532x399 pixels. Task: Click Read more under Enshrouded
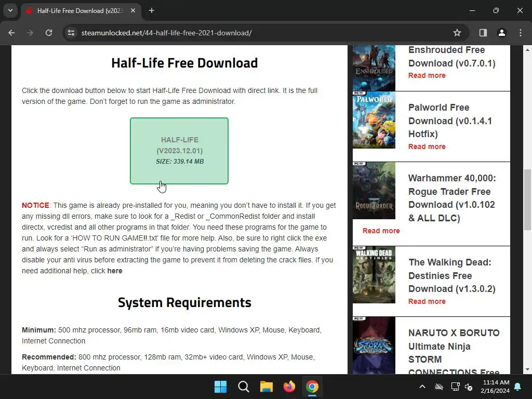click(x=427, y=76)
